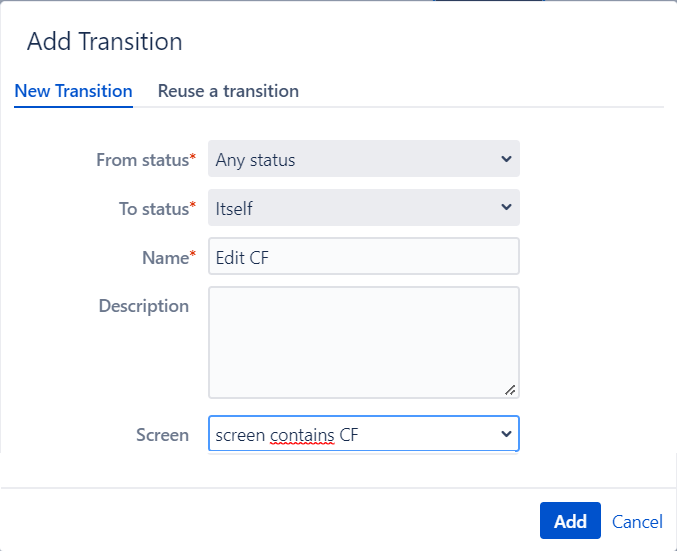Click the From status label
677x551 pixels.
(146, 160)
